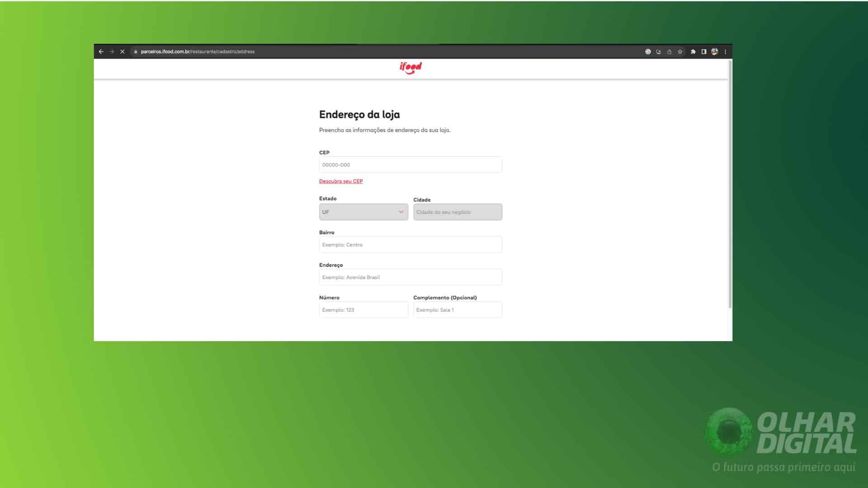868x488 pixels.
Task: Bookmark this page with star icon
Action: (x=680, y=52)
